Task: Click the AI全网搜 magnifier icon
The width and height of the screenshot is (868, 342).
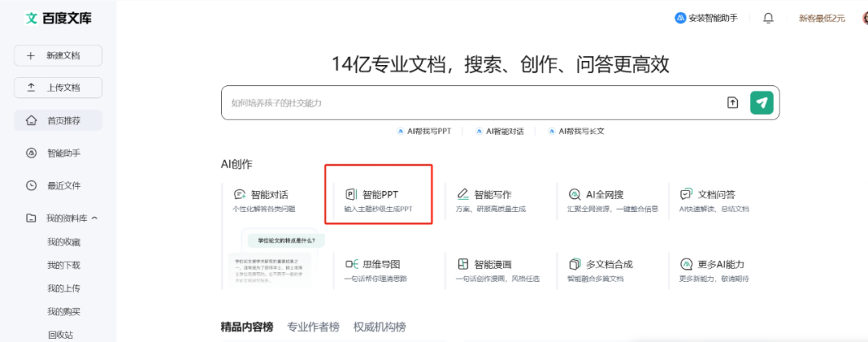Action: pos(575,195)
